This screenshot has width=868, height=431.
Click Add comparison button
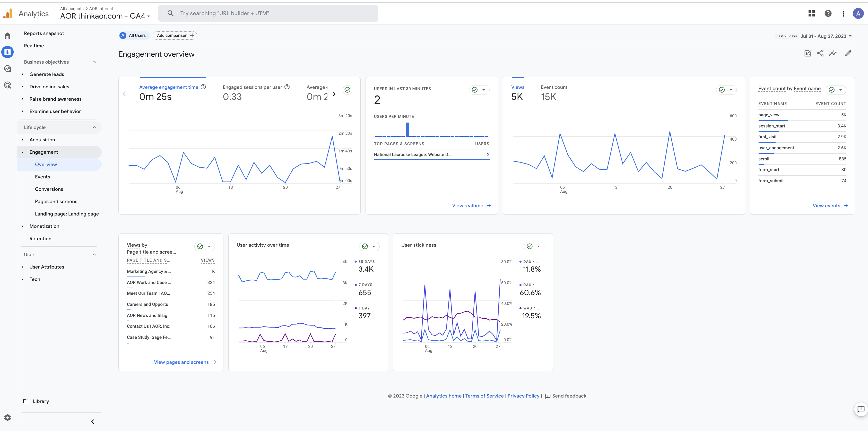click(x=175, y=35)
